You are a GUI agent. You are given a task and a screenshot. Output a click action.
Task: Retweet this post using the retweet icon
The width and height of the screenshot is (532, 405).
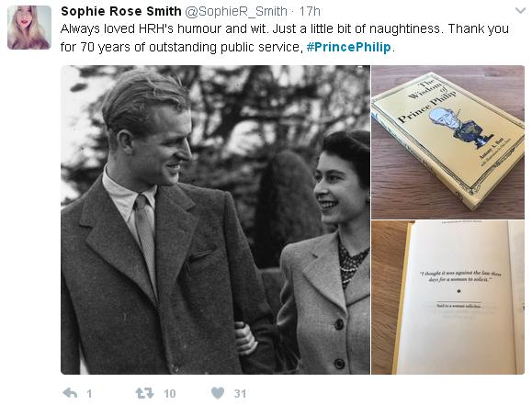(x=144, y=393)
